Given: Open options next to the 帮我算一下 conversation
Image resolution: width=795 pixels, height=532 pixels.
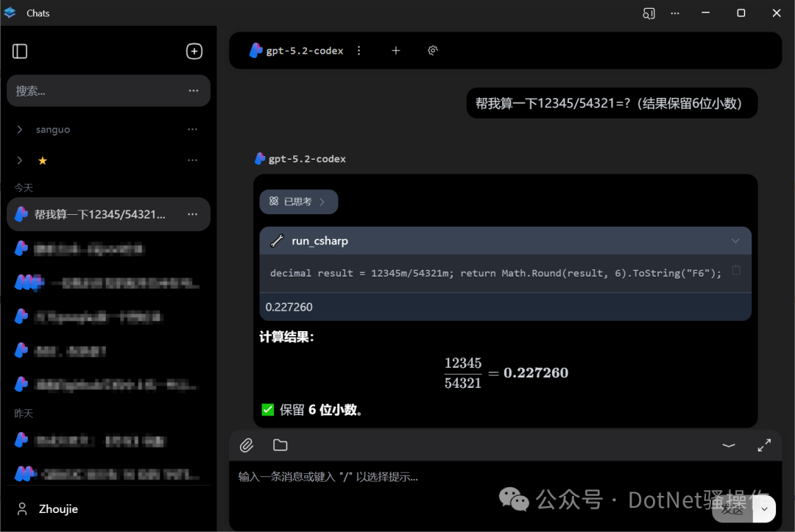Looking at the screenshot, I should (x=193, y=214).
